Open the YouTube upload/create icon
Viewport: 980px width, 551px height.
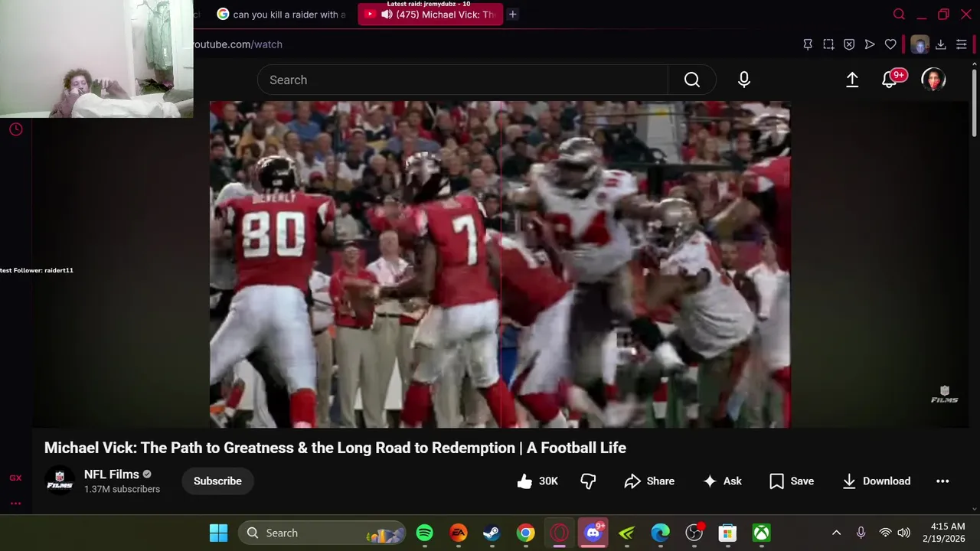coord(852,80)
